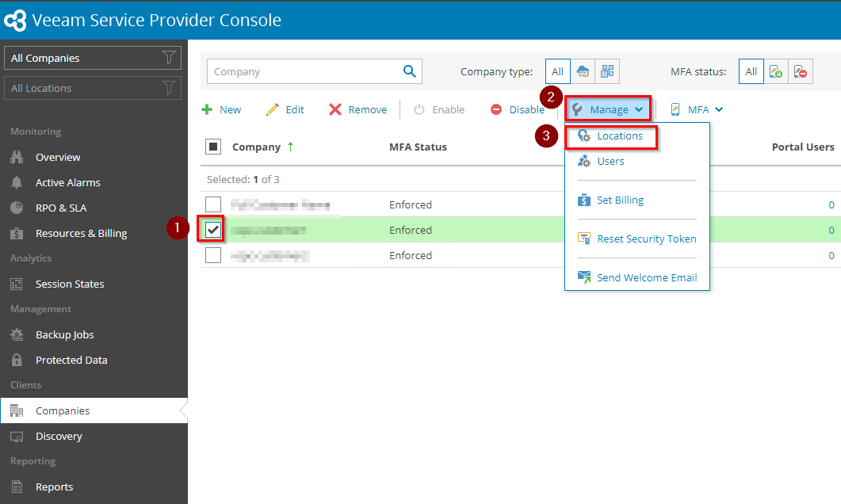Click the green plus New icon
Screen dimensions: 841x504
207,109
